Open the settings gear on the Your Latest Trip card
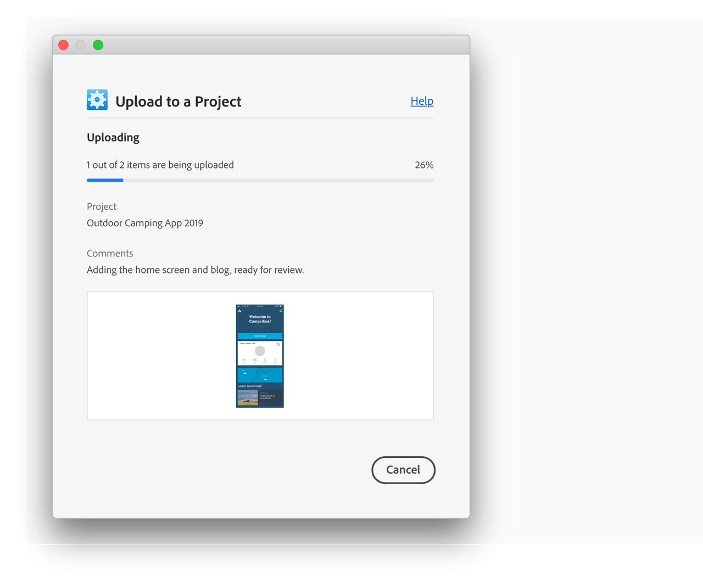Image resolution: width=703 pixels, height=588 pixels. click(278, 345)
